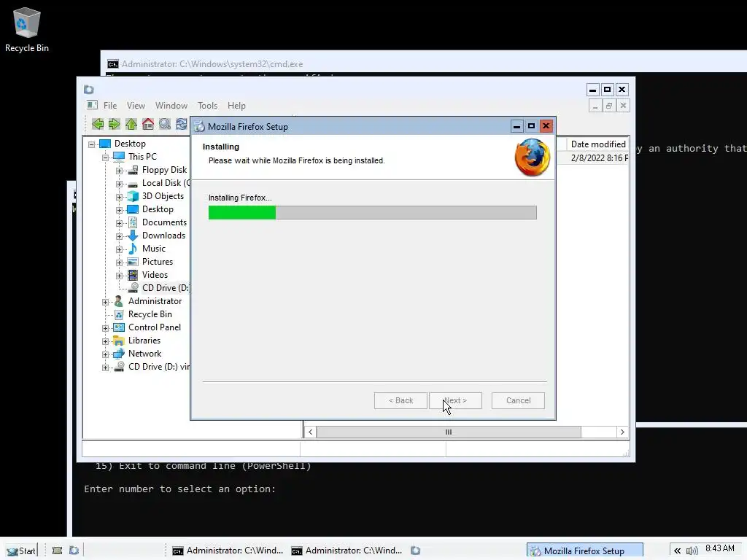The height and width of the screenshot is (560, 747).
Task: Expand the Documents tree node
Action: coord(119,223)
